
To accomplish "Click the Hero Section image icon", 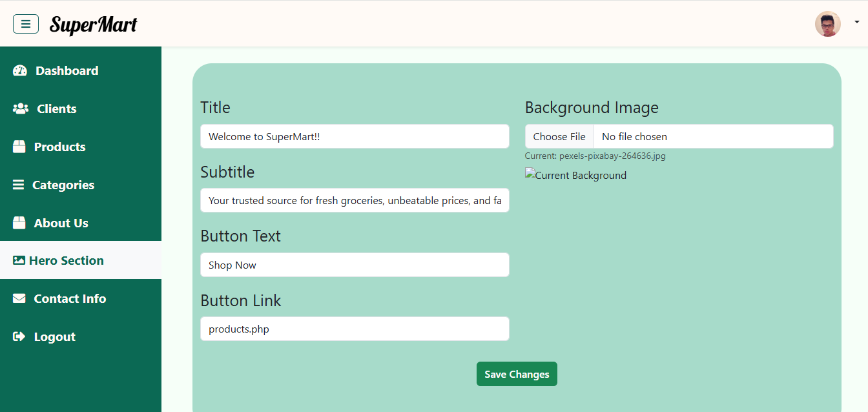I will 19,261.
